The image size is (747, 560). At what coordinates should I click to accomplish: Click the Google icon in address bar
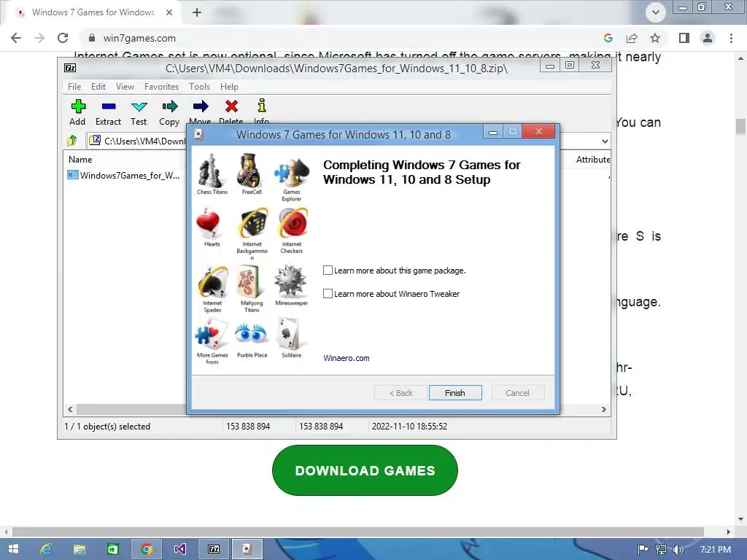pos(608,38)
